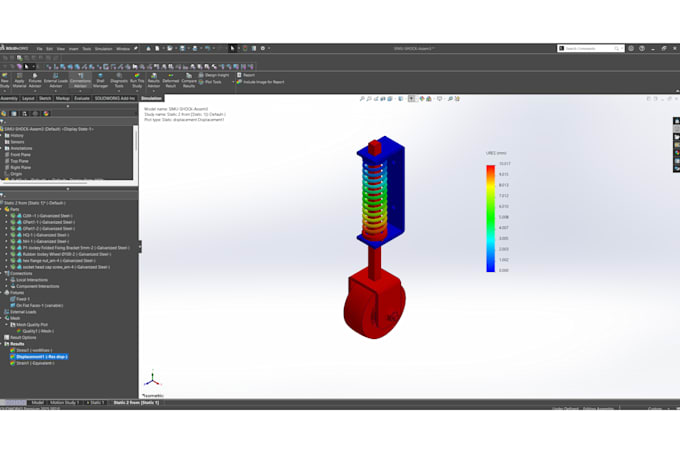Viewport: 680px width, 453px height.
Task: Open the FeatureManager design tree tab
Action: pos(4,114)
